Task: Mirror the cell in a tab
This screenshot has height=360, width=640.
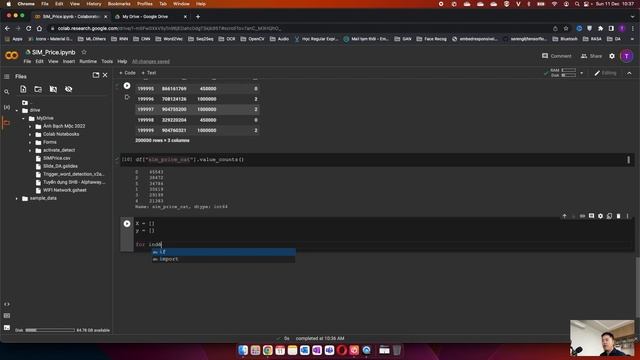Action: pyautogui.click(x=609, y=216)
